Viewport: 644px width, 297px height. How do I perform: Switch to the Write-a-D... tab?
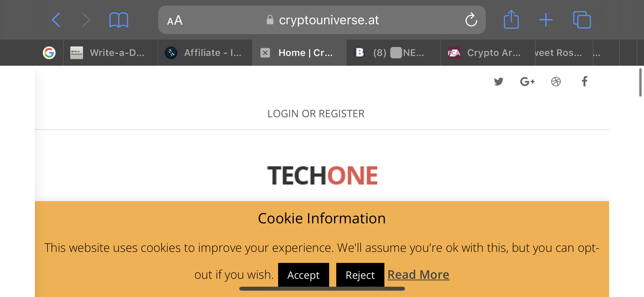[x=111, y=53]
